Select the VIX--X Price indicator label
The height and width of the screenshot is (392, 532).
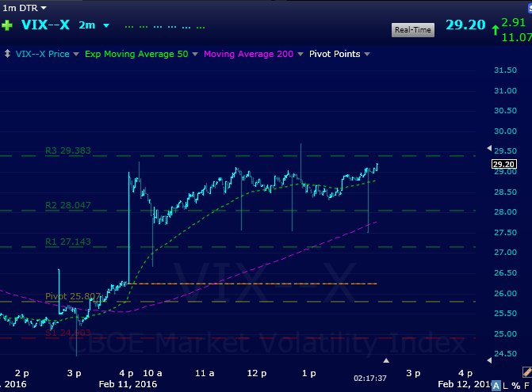[x=42, y=54]
